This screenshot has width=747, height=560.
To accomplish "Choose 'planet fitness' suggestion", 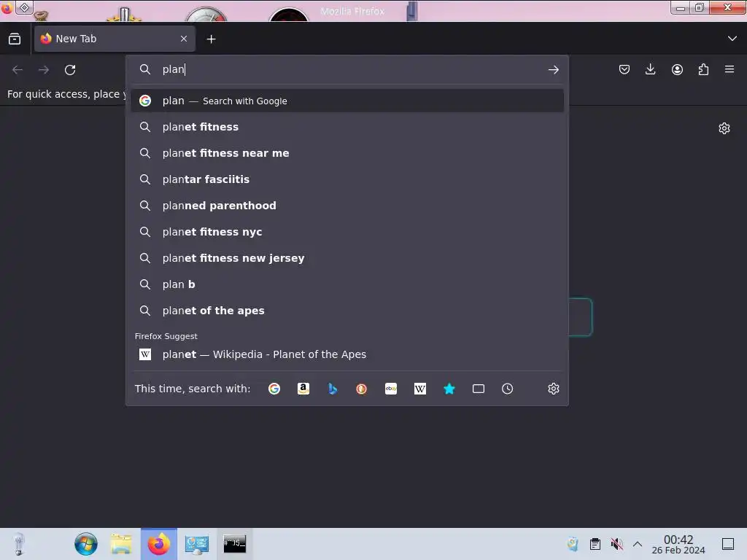I will click(347, 127).
